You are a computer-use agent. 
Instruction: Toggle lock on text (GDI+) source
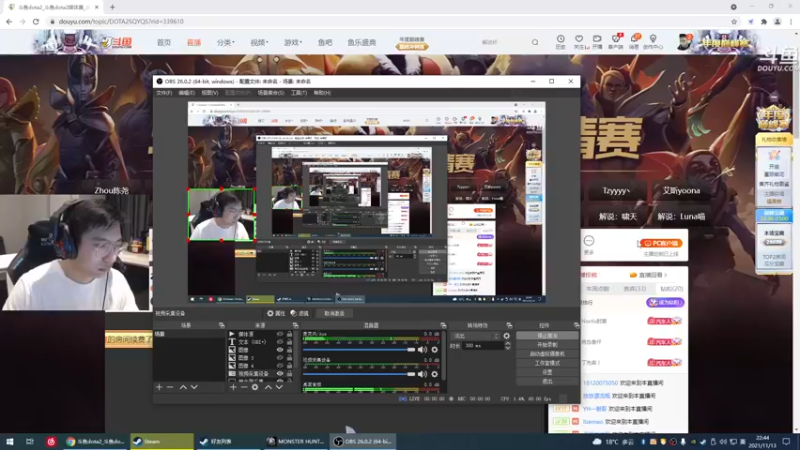tap(289, 342)
